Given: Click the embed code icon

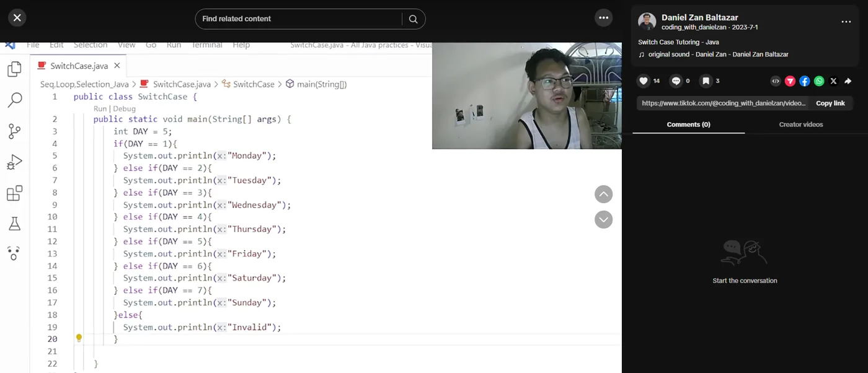Looking at the screenshot, I should [775, 81].
